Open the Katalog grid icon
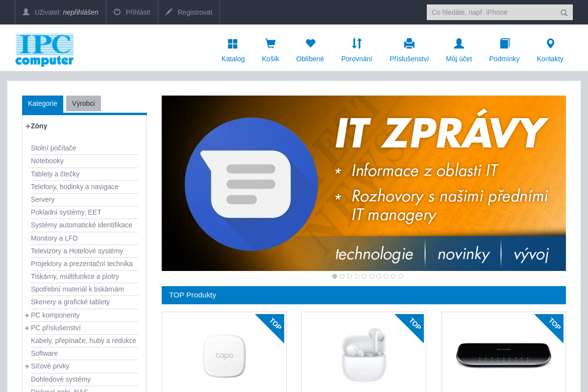Screen dimensions: 588x392 (233, 44)
